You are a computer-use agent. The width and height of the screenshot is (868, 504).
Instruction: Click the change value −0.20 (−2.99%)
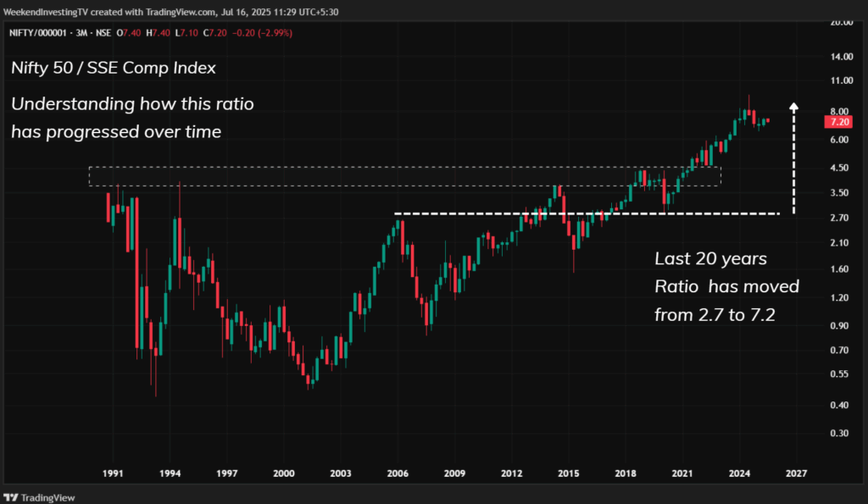[x=263, y=33]
